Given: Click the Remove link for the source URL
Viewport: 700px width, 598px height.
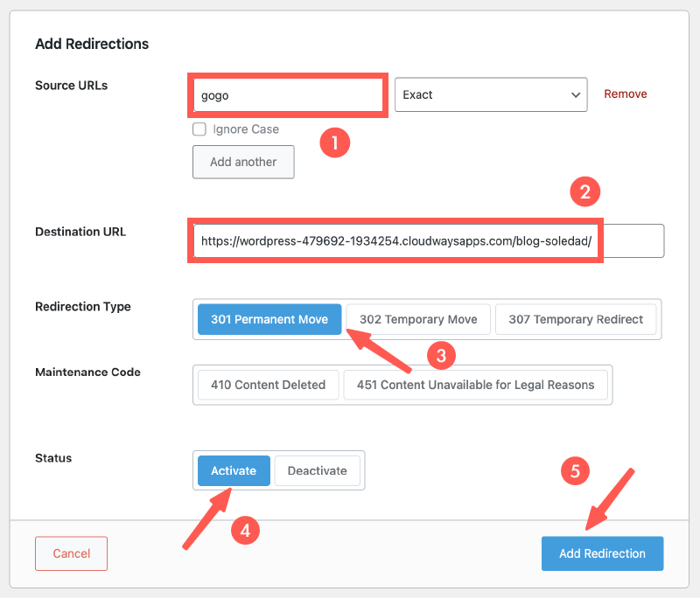Looking at the screenshot, I should [x=626, y=94].
